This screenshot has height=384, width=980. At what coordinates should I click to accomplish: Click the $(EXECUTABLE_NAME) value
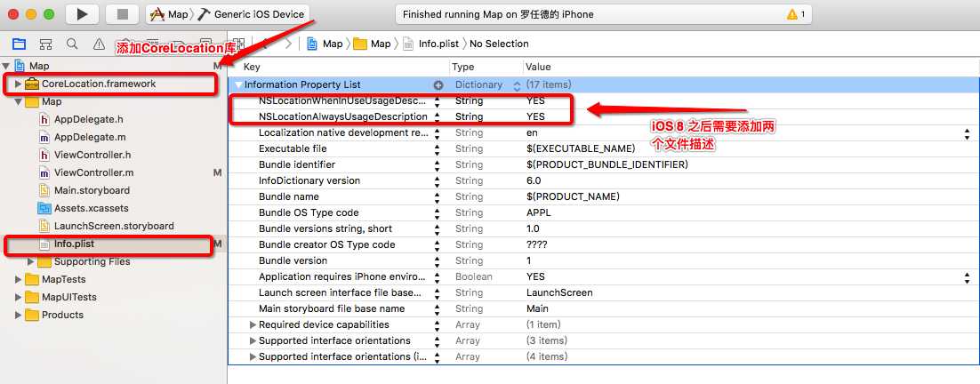point(581,148)
